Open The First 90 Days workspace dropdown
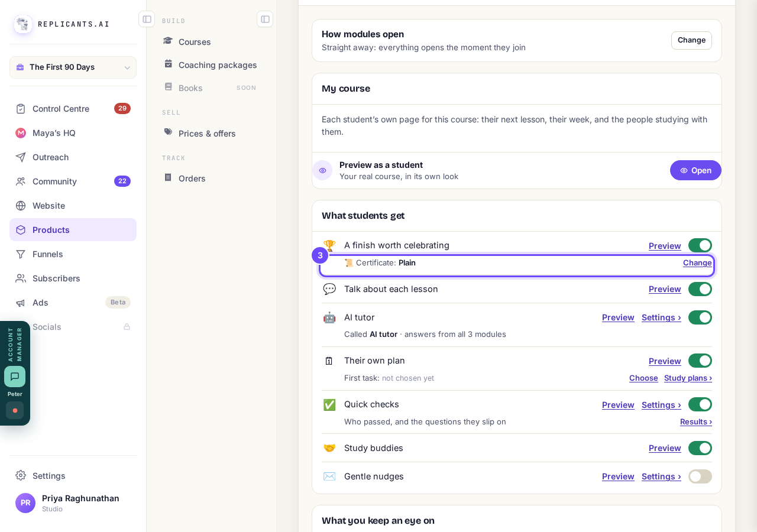The width and height of the screenshot is (757, 532). pos(73,67)
